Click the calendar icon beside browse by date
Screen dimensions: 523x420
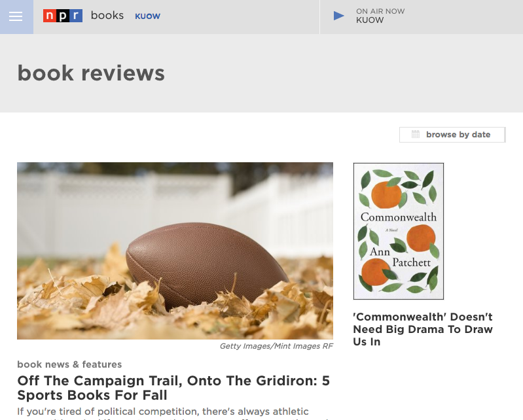tap(416, 135)
